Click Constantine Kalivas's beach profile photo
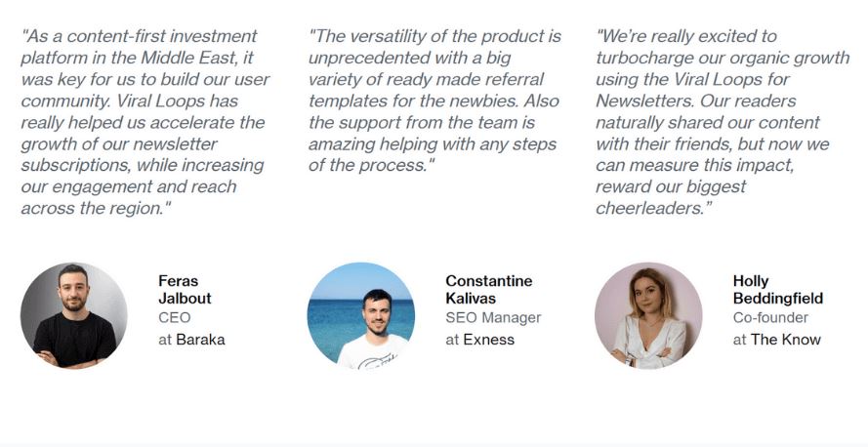Viewport: 868px width, 447px height. click(361, 315)
